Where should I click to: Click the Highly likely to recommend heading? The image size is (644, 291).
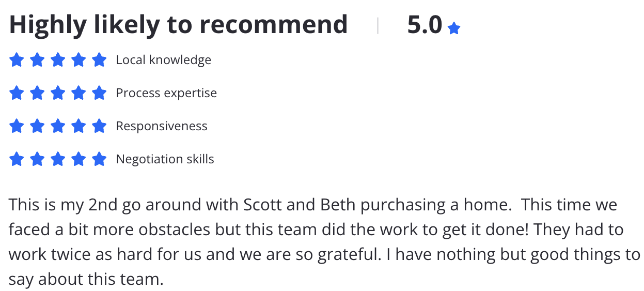click(x=178, y=25)
